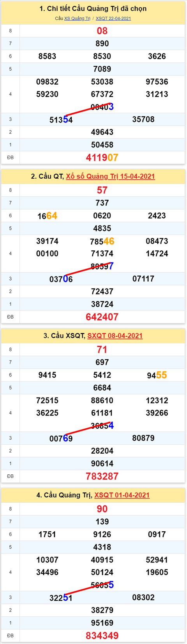Select the second prize number 72437
This screenshot has height=644, width=187.
click(102, 291)
